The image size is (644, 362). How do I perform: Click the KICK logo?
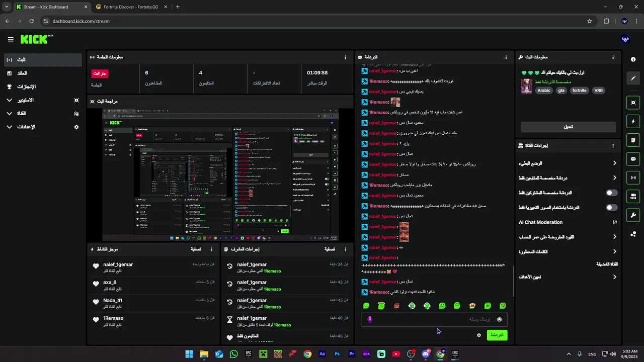37,39
